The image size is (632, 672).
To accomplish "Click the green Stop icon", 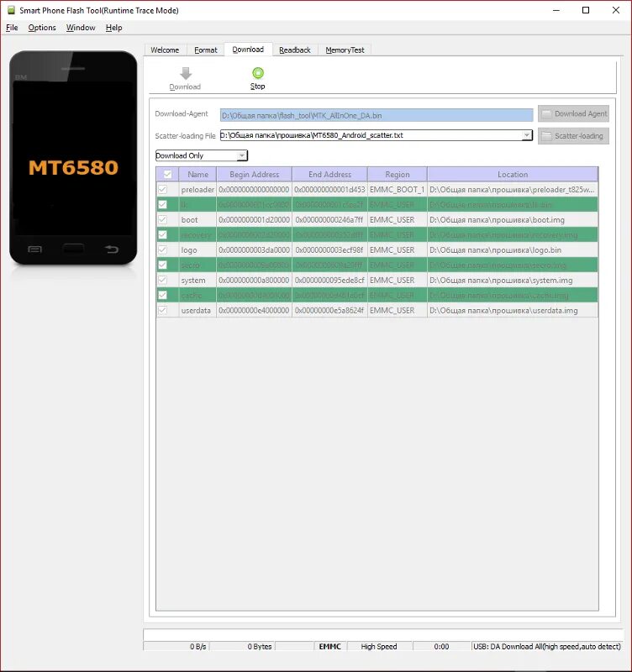I will click(258, 73).
